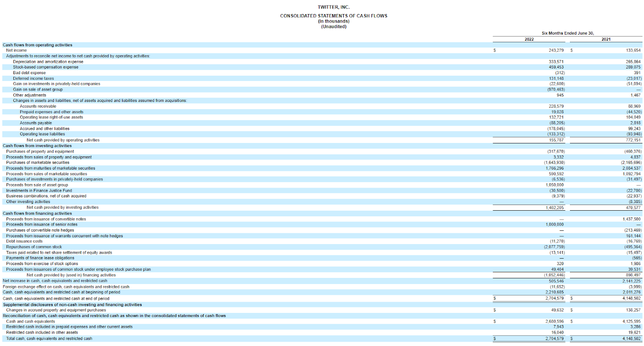Click 'Accrued and other liabilities' label
Viewport: 644px width, 346px height.
pos(45,129)
